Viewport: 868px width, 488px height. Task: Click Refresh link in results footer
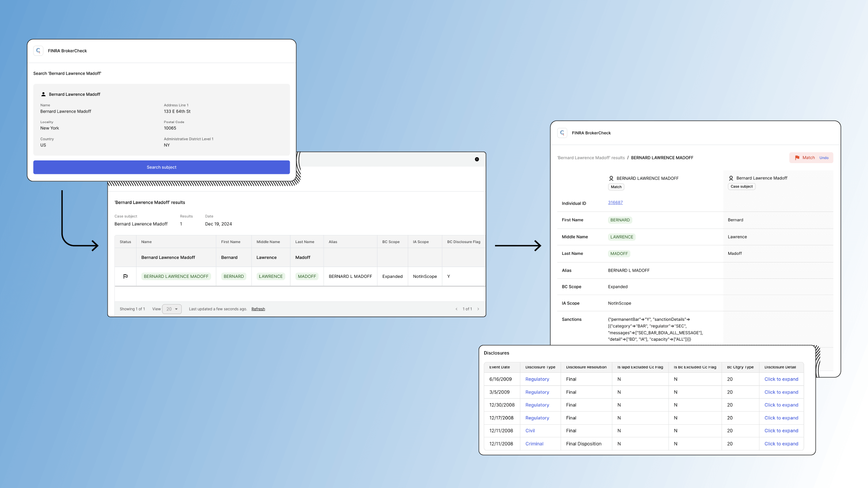click(x=258, y=309)
